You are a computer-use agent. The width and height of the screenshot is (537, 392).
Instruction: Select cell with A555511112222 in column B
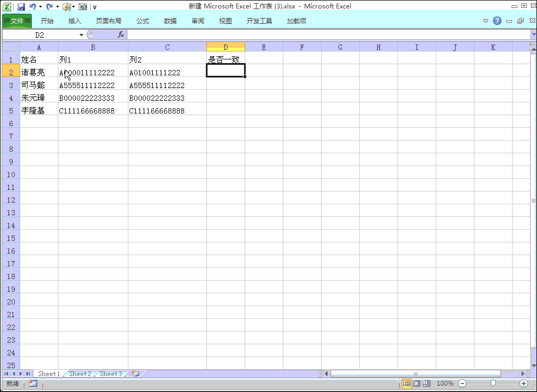click(x=93, y=83)
